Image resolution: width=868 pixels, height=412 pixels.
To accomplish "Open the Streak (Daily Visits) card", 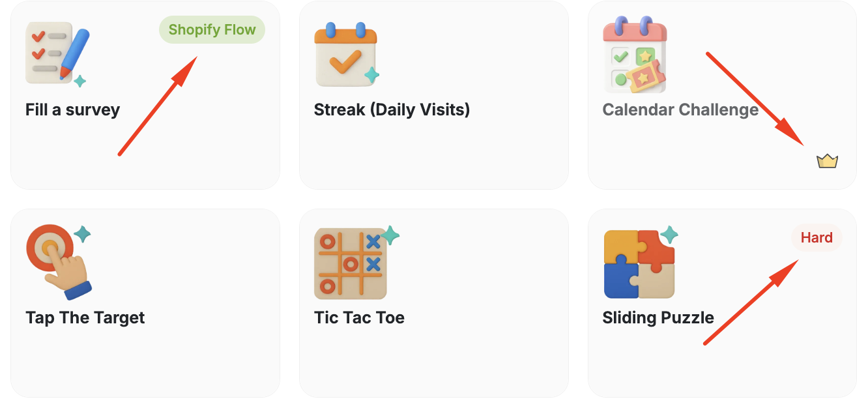I will pyautogui.click(x=434, y=150).
